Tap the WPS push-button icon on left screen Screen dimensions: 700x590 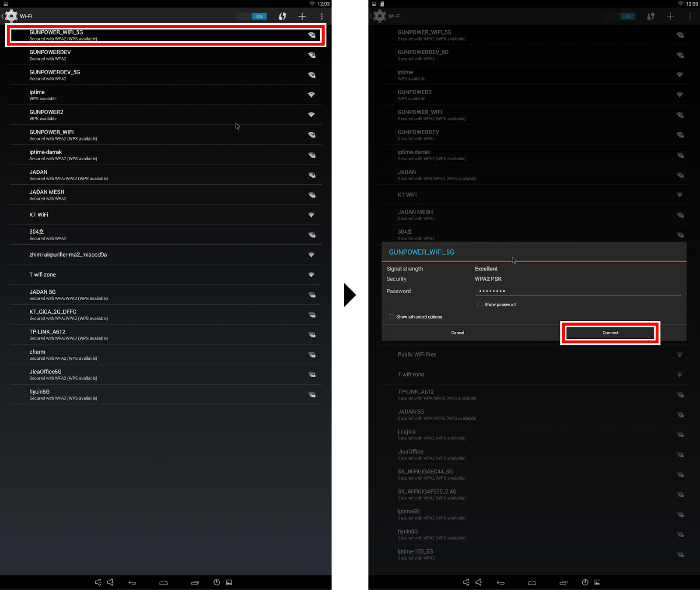tap(282, 16)
